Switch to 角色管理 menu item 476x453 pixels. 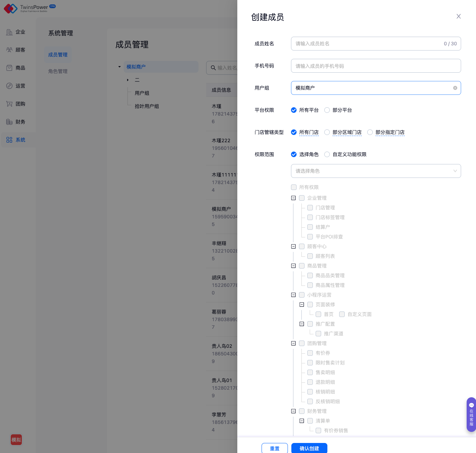(x=58, y=71)
